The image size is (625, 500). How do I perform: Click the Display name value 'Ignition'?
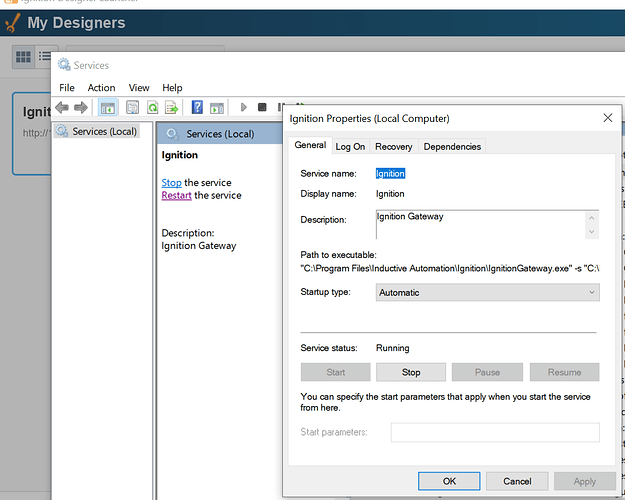(390, 194)
